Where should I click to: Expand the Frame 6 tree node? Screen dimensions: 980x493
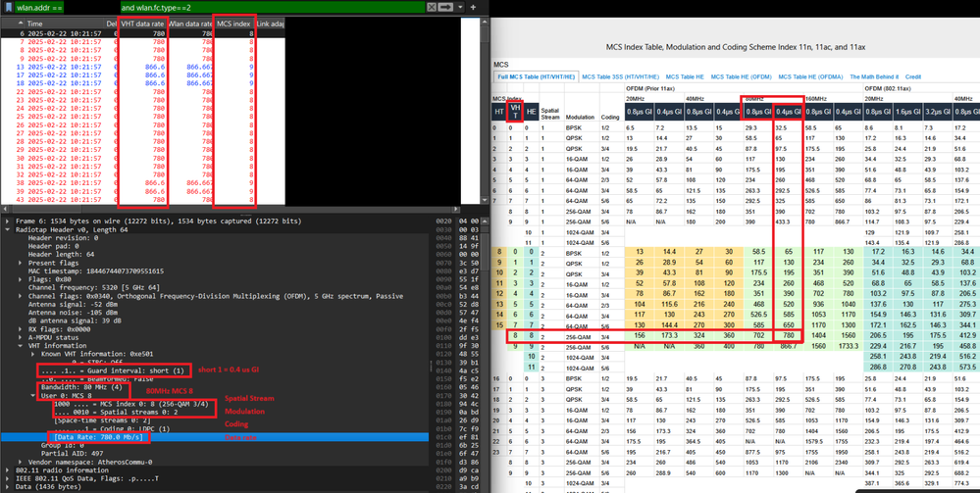pyautogui.click(x=7, y=222)
